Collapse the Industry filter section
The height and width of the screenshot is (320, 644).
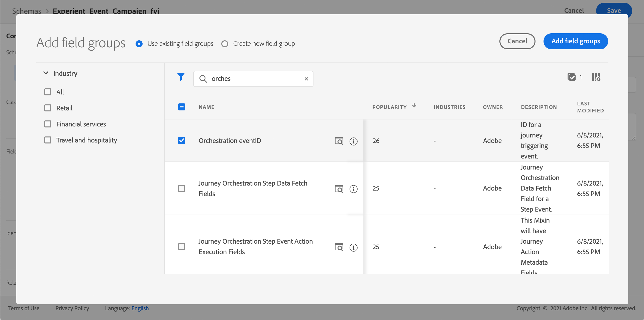pos(46,73)
